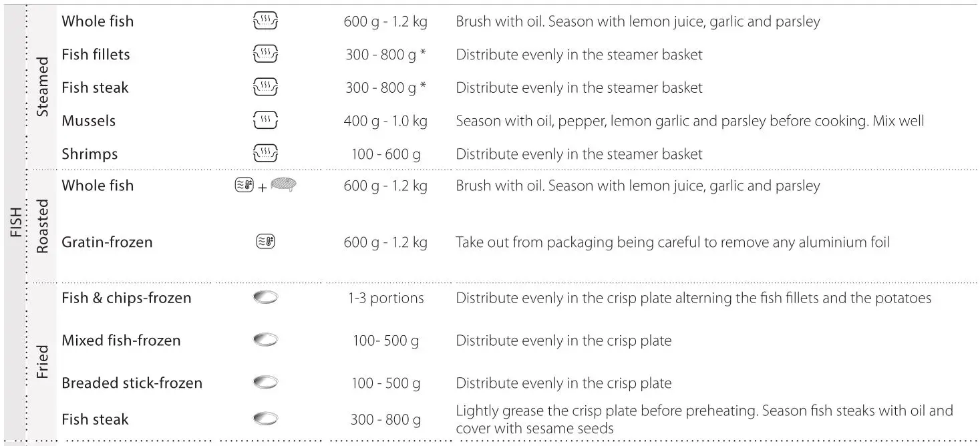Click the Fried section label

click(43, 362)
